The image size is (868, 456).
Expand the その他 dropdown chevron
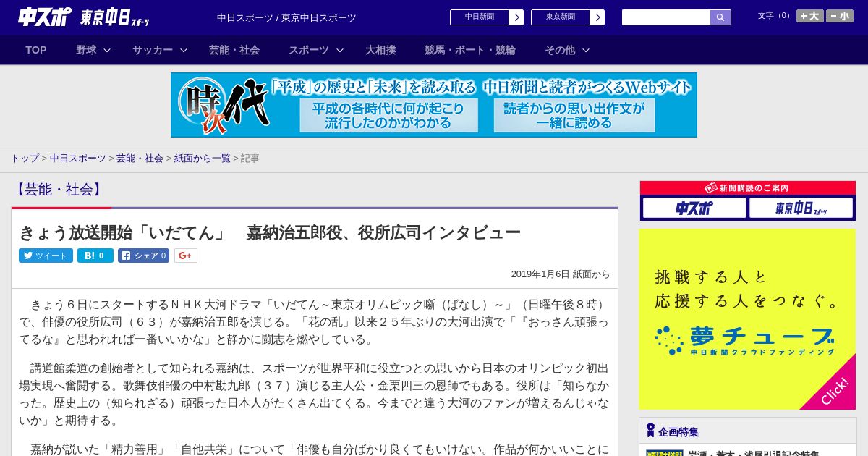[x=586, y=50]
